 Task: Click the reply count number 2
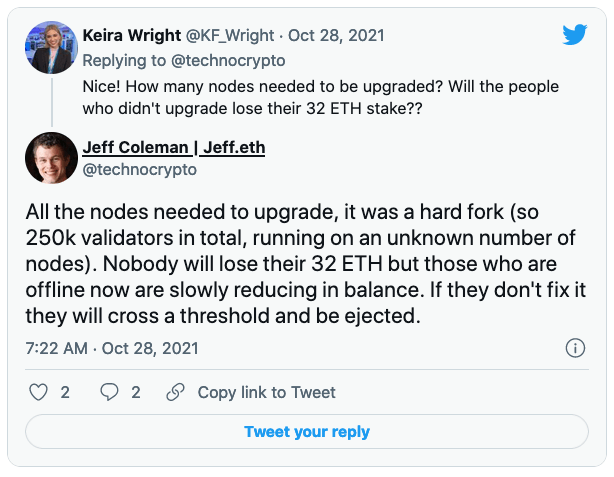135,392
